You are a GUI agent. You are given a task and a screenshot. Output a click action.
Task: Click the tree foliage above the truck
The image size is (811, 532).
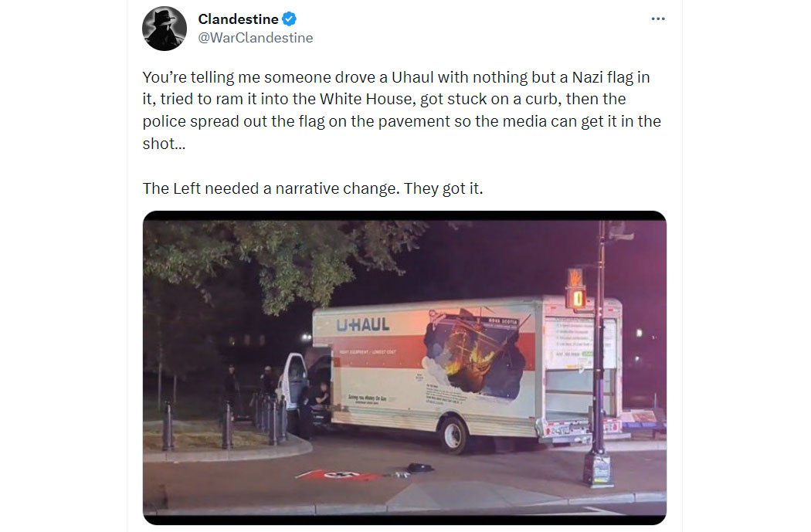pyautogui.click(x=280, y=259)
